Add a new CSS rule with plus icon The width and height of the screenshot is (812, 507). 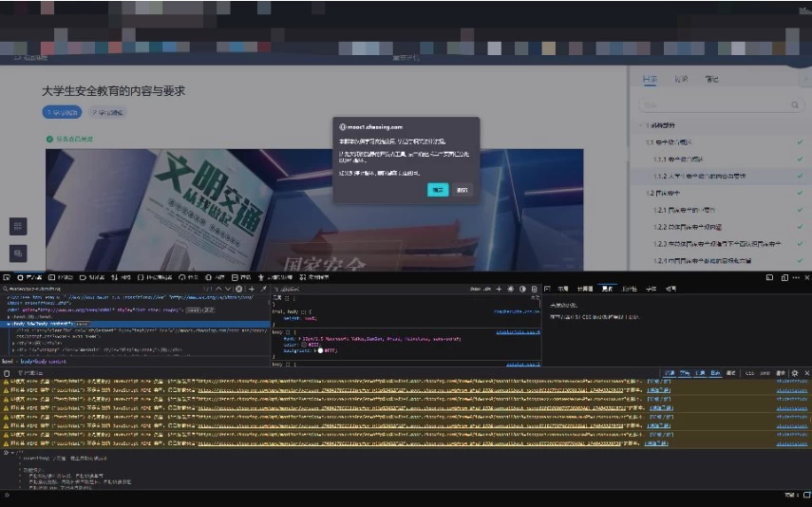[499, 289]
